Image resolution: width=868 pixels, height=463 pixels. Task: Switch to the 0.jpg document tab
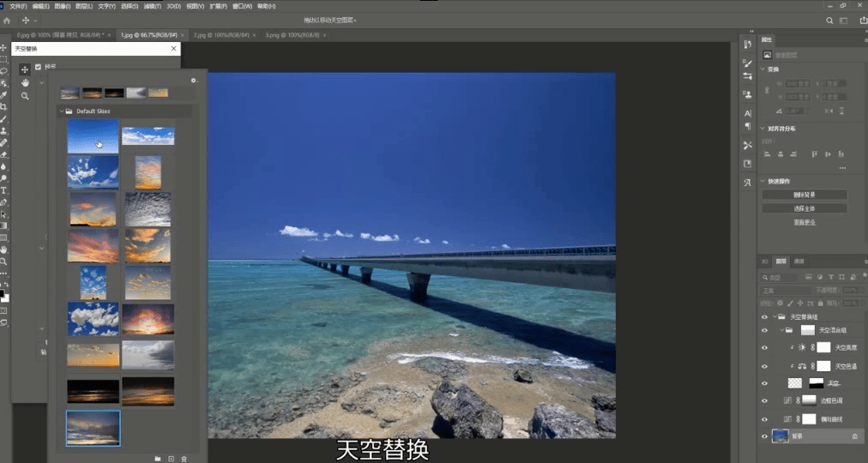60,35
